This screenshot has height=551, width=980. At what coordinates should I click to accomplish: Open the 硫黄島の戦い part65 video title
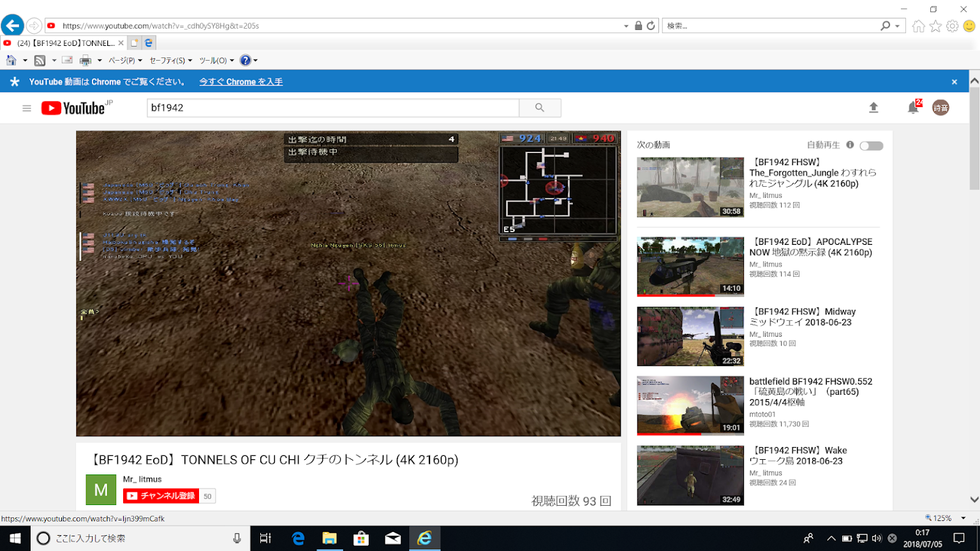coord(810,392)
